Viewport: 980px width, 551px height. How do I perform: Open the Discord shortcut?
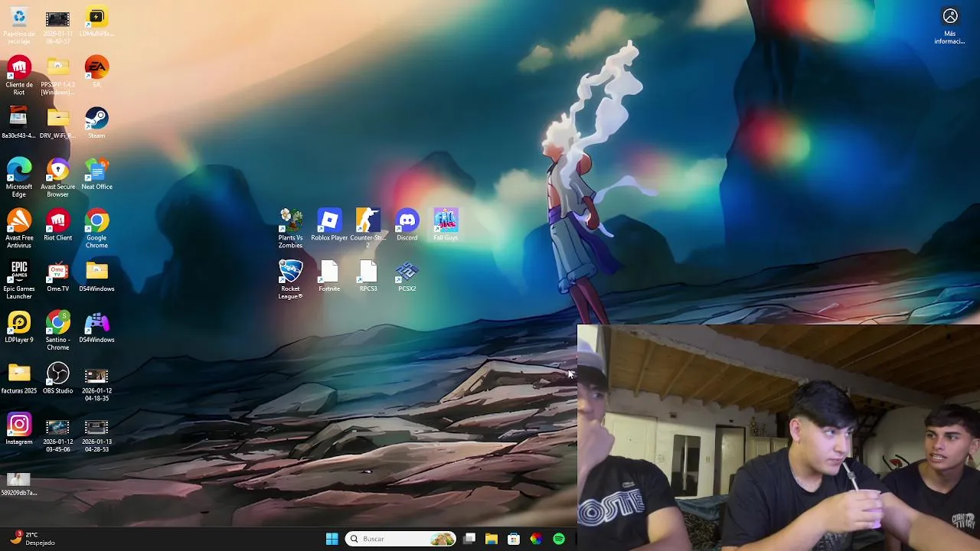[x=407, y=225]
